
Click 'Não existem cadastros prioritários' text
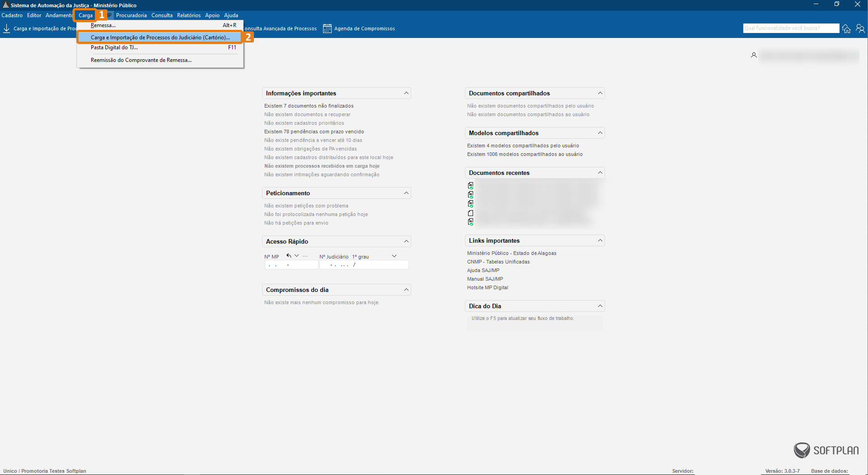pyautogui.click(x=304, y=123)
